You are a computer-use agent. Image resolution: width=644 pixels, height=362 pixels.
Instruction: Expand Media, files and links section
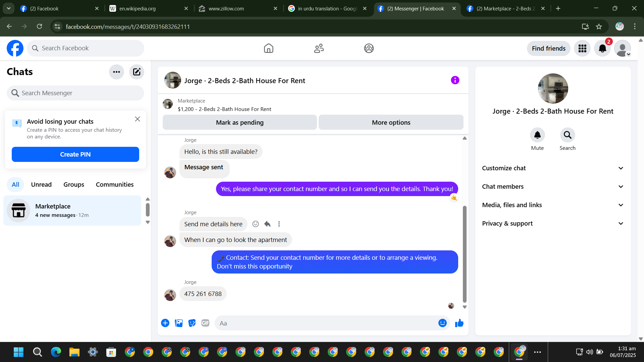click(553, 205)
